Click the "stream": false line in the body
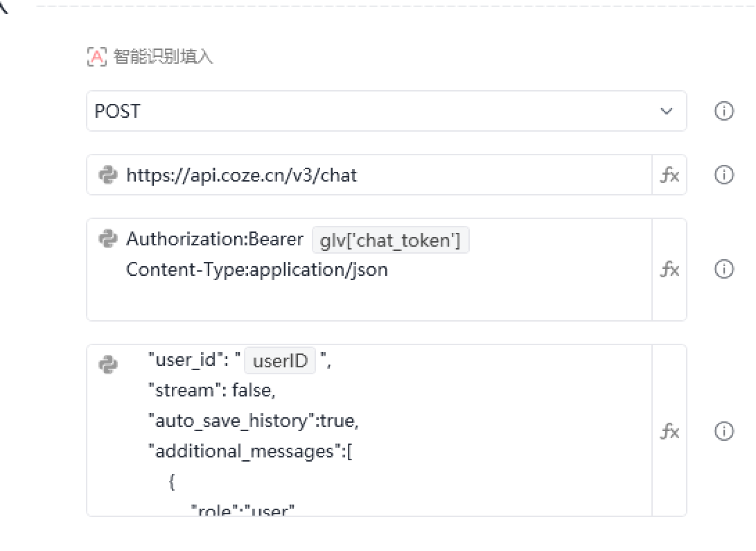Image resolution: width=756 pixels, height=551 pixels. tap(212, 391)
